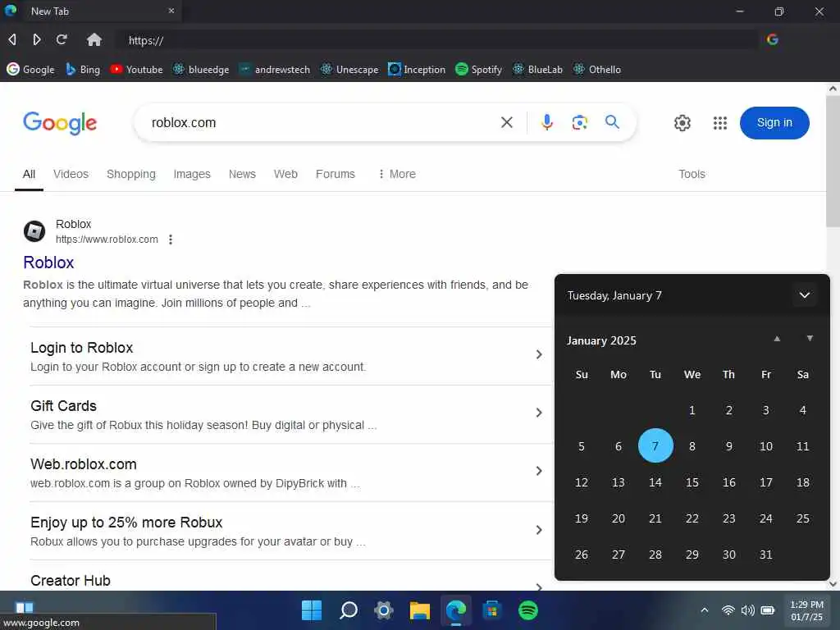Click the Google engine icon in the address bar
This screenshot has height=630, width=840.
click(x=773, y=39)
